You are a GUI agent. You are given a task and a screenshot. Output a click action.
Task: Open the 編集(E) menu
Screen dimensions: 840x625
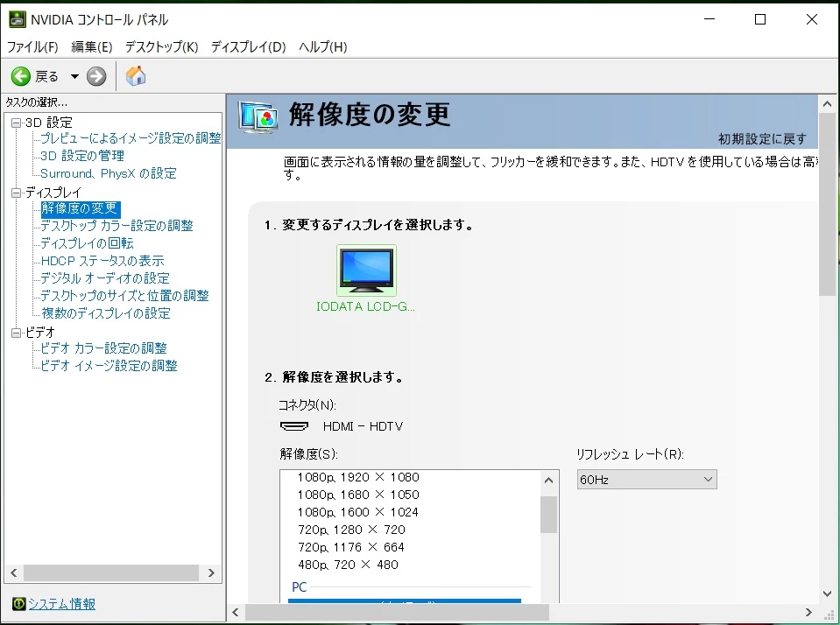92,47
